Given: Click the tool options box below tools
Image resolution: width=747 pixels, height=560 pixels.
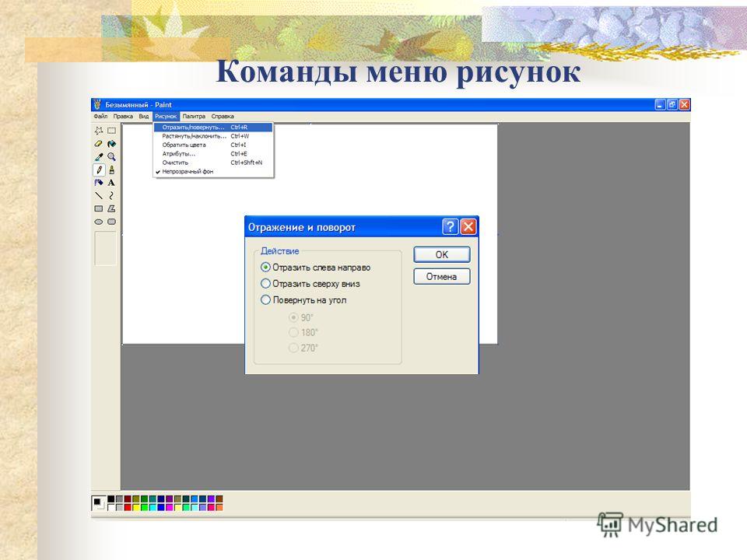Looking at the screenshot, I should pyautogui.click(x=105, y=248).
